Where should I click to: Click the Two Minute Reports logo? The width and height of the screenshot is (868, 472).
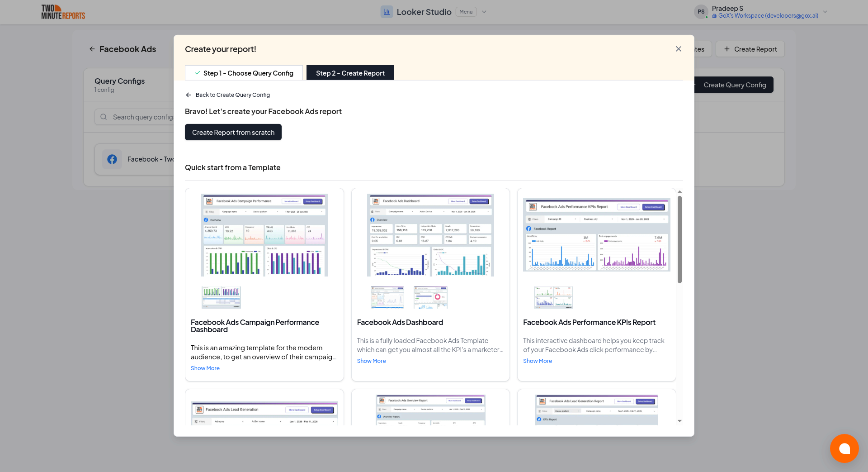(63, 12)
